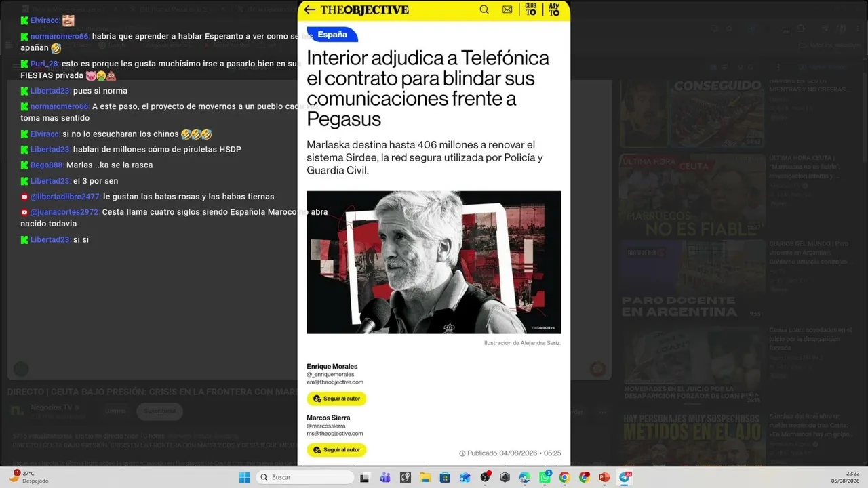868x488 pixels.
Task: Open Microsoft Edge from the taskbar
Action: (524, 477)
